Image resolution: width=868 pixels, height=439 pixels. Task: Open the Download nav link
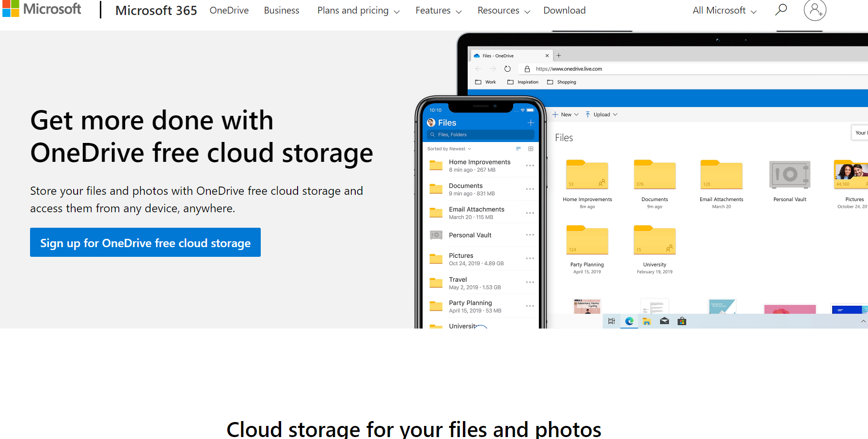[565, 10]
